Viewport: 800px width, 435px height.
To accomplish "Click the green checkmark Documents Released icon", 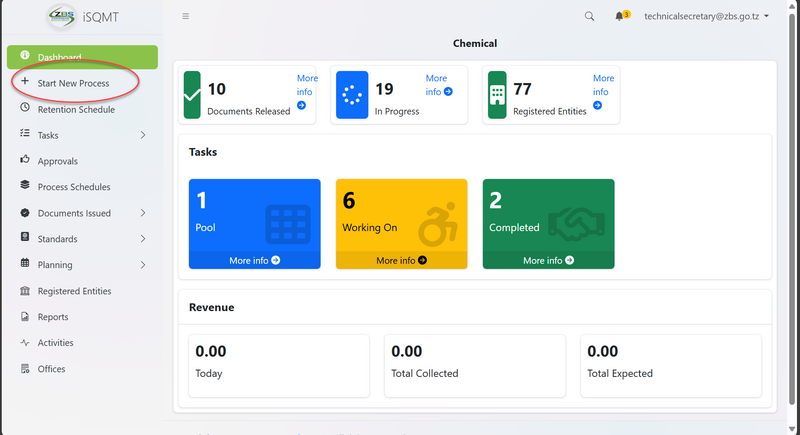I will [x=193, y=95].
